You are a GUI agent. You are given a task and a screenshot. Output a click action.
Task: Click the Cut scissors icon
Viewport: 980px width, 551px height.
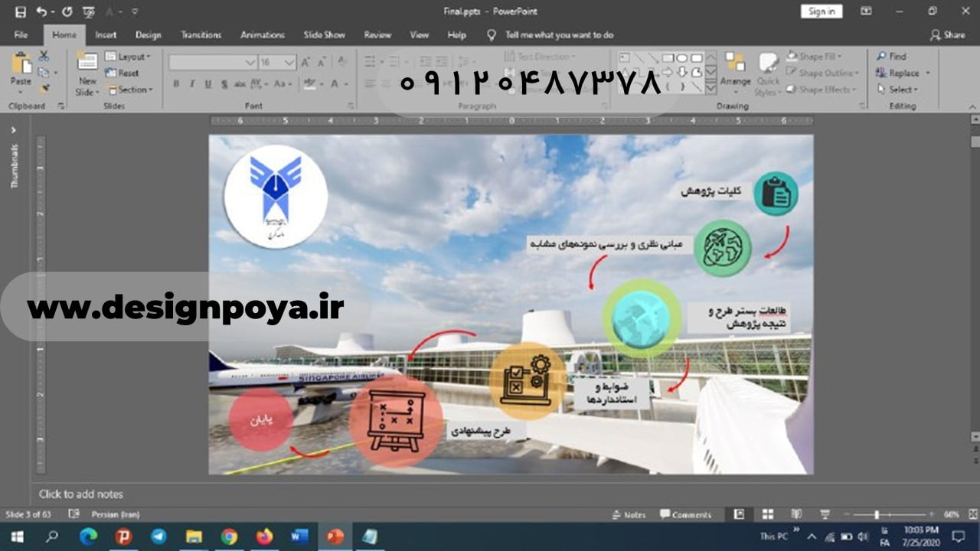[44, 56]
